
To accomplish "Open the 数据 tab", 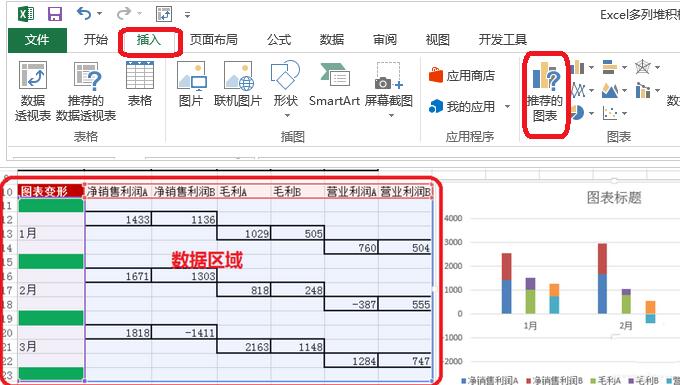I will 332,40.
